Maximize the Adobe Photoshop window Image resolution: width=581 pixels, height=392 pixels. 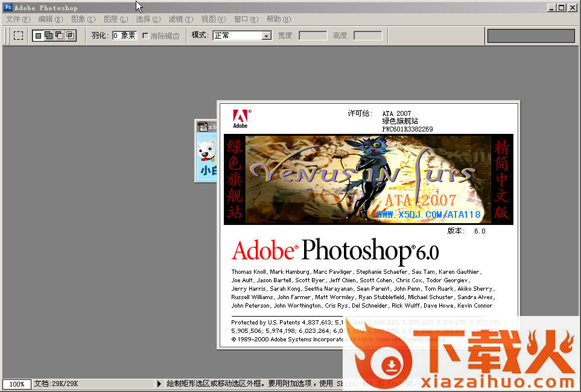coord(562,7)
